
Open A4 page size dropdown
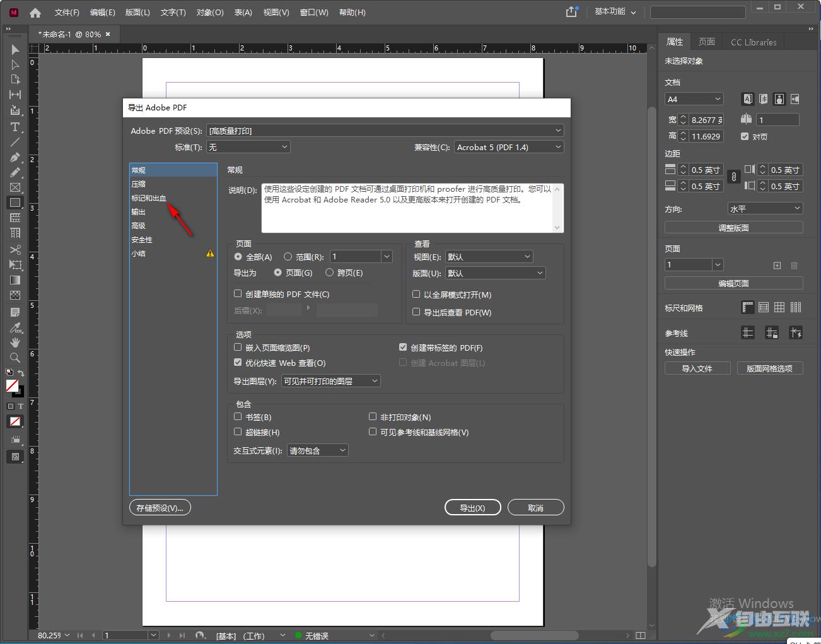coord(694,99)
